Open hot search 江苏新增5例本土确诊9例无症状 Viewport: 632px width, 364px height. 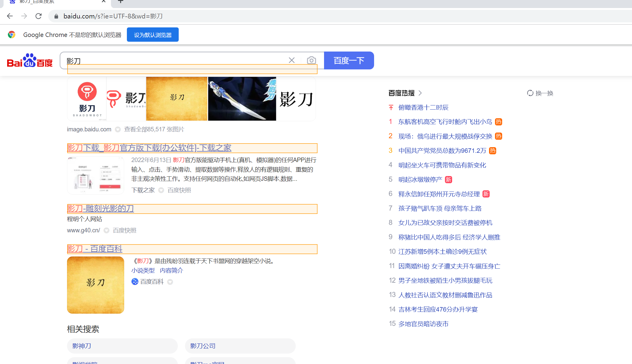click(443, 252)
